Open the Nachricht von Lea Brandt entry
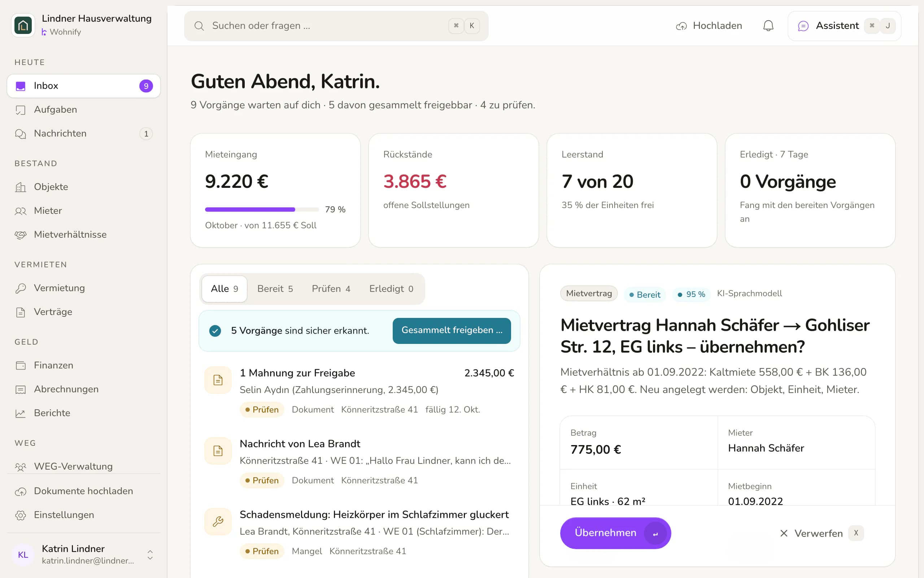 359,462
